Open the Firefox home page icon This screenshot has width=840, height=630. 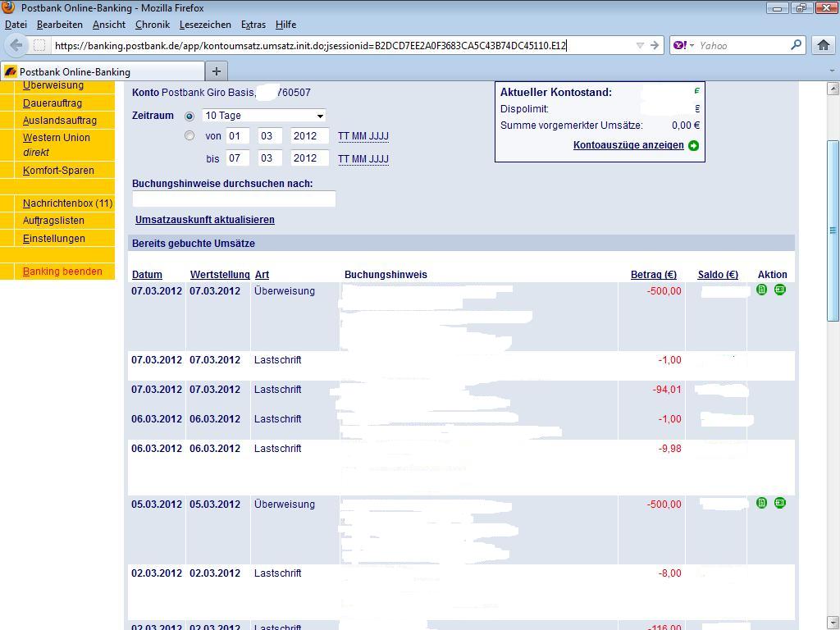click(824, 46)
